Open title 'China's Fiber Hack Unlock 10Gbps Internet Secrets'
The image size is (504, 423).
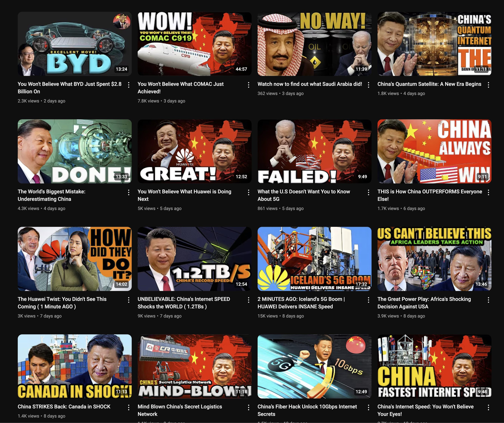[x=307, y=410]
